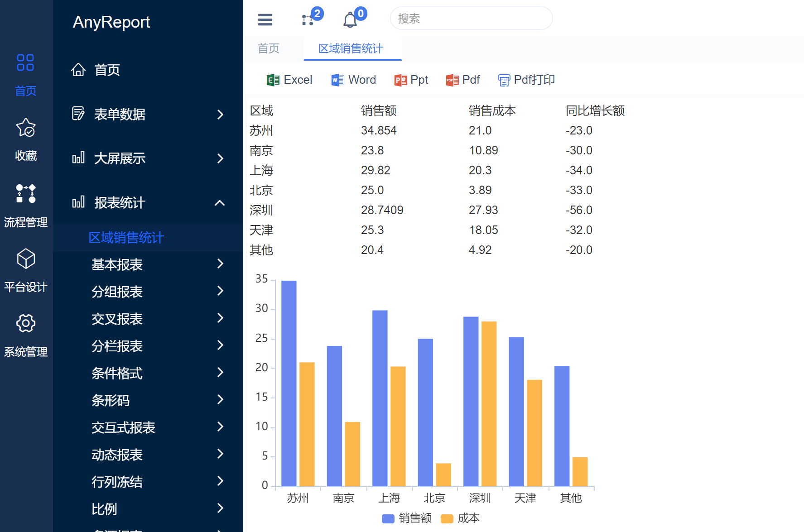
Task: Click the 天津 growth value -32.0
Action: [x=579, y=230]
